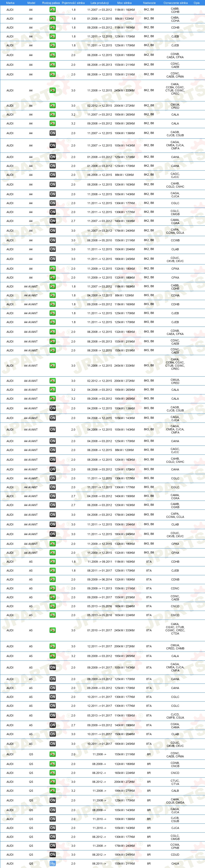Click the Nadwozie column header
Viewport: 205px width, 868px height.
[149, 3]
